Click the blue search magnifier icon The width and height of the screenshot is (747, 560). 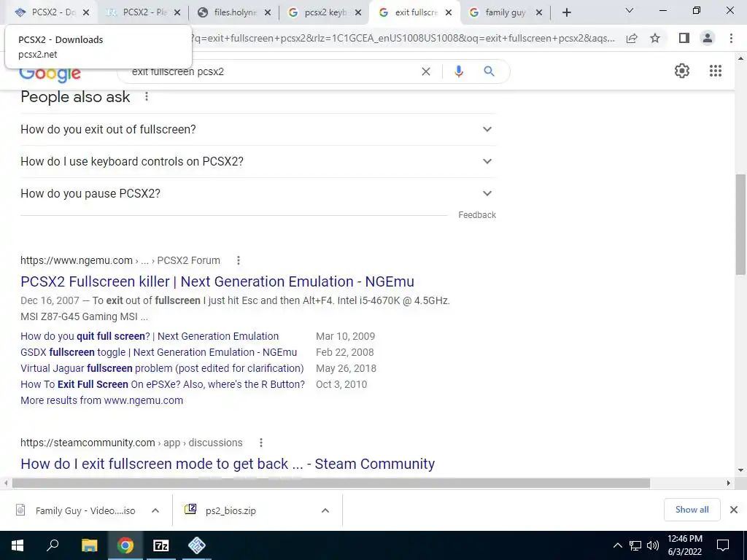tap(489, 71)
